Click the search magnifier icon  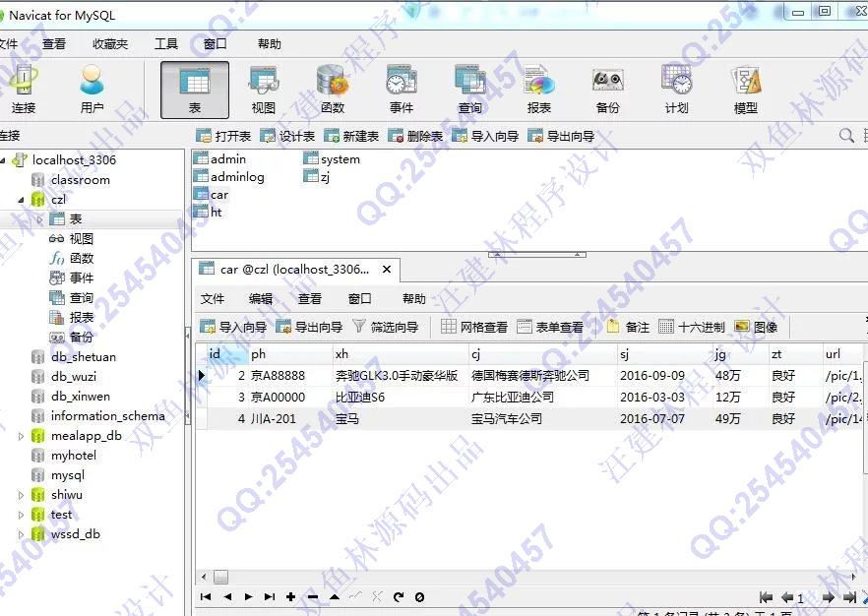(846, 135)
